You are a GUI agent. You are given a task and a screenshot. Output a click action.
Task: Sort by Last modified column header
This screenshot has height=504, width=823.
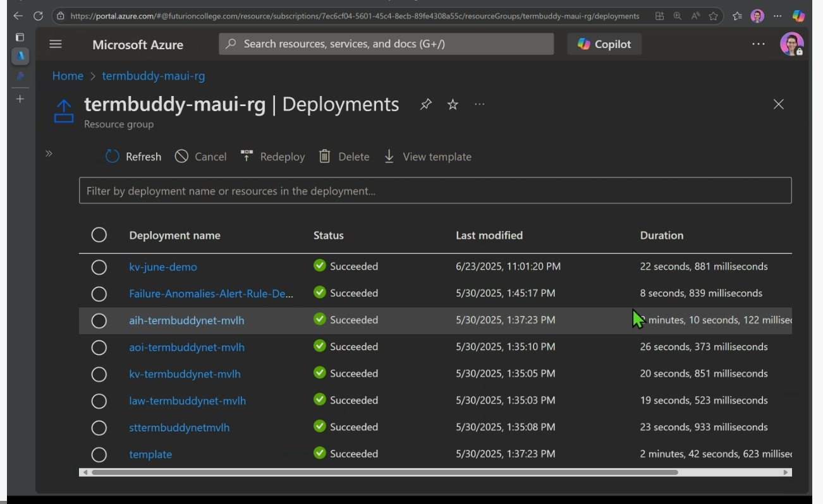489,235
